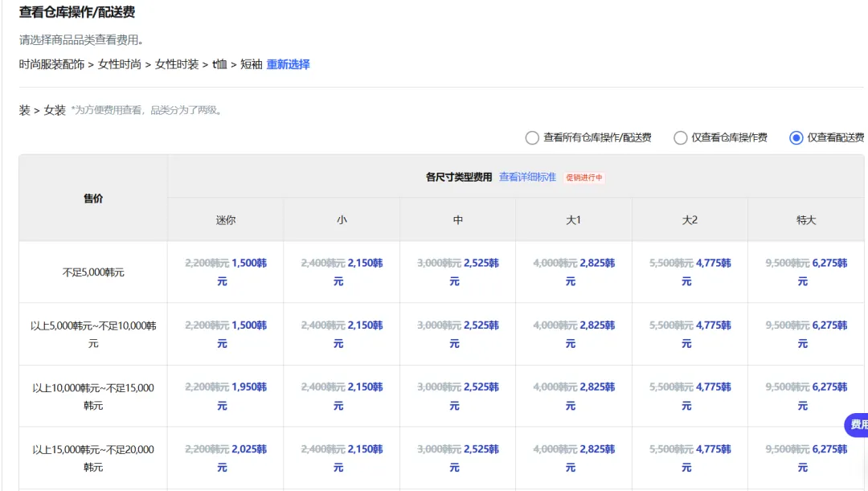Choose the 仅查看配送费 radio button
868x491 pixels.
(x=796, y=137)
